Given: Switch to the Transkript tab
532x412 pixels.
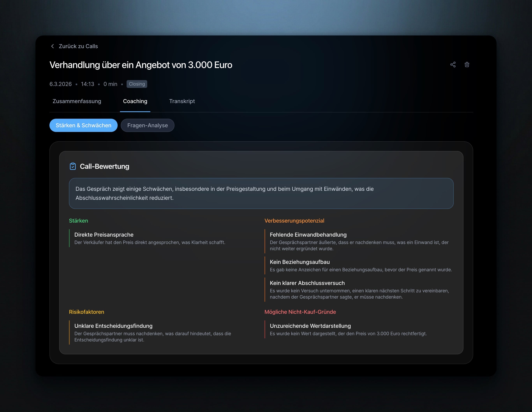Looking at the screenshot, I should 182,101.
